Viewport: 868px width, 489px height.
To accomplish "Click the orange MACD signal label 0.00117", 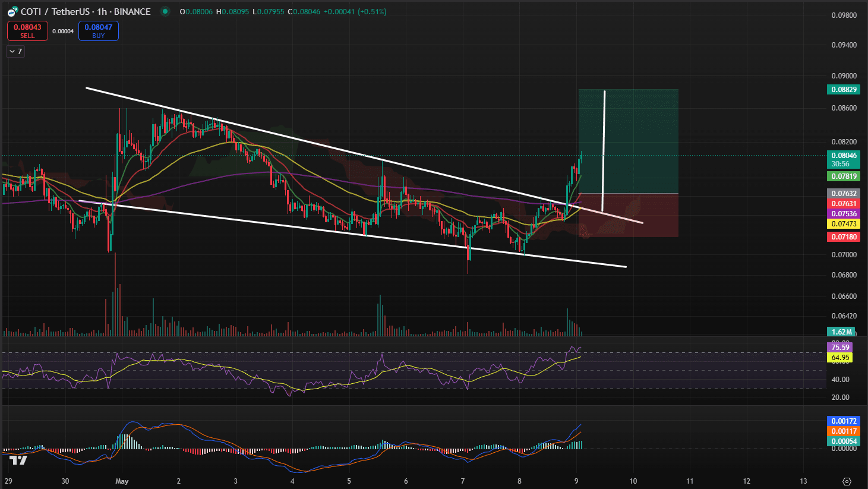I will point(844,431).
